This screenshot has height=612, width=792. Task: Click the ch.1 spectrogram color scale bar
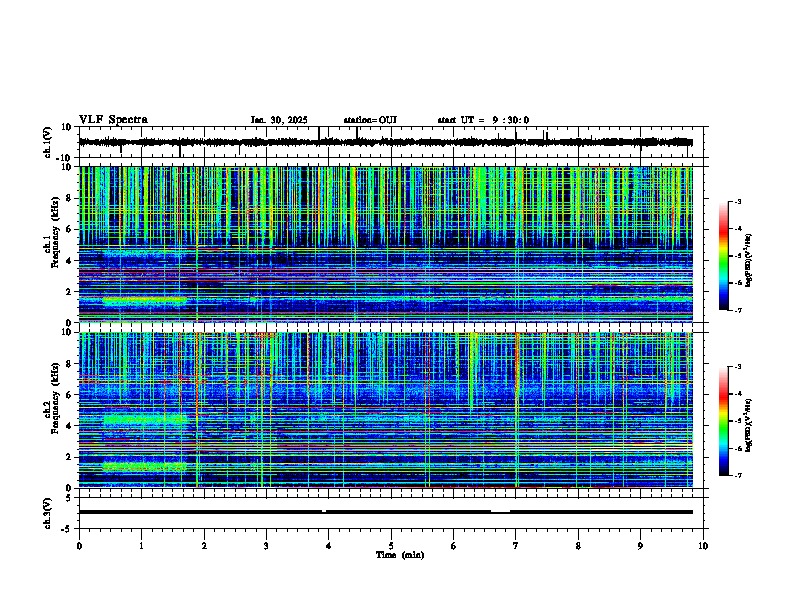coord(723,256)
